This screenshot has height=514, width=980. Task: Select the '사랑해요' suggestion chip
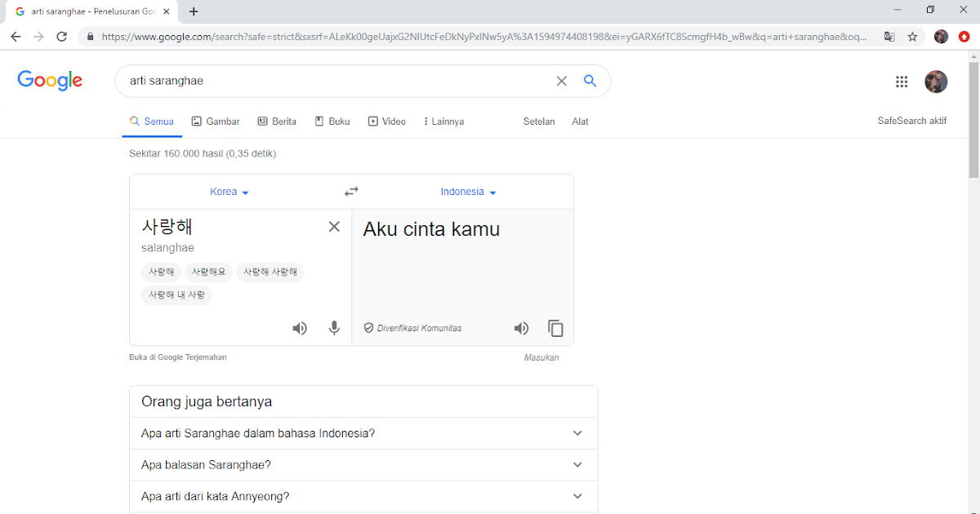[209, 273]
